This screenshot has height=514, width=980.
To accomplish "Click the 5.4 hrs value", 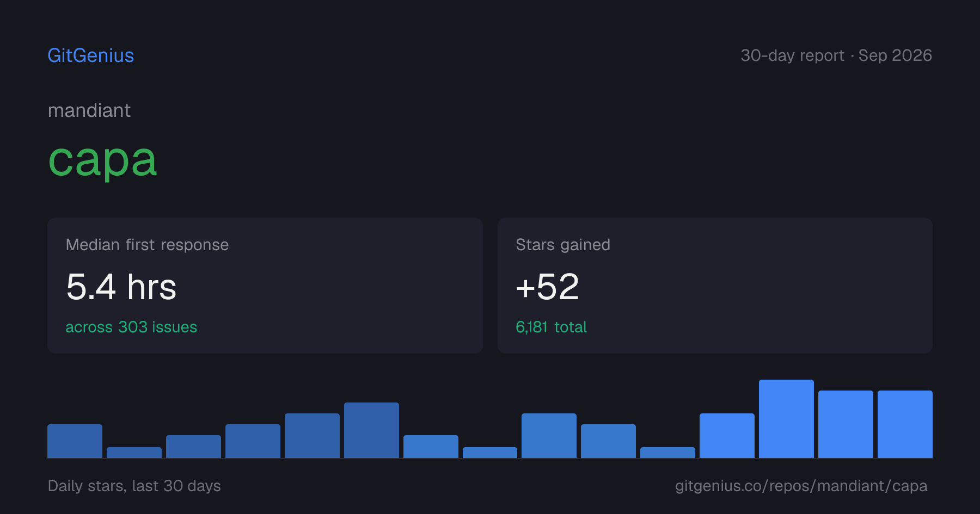I will click(121, 287).
